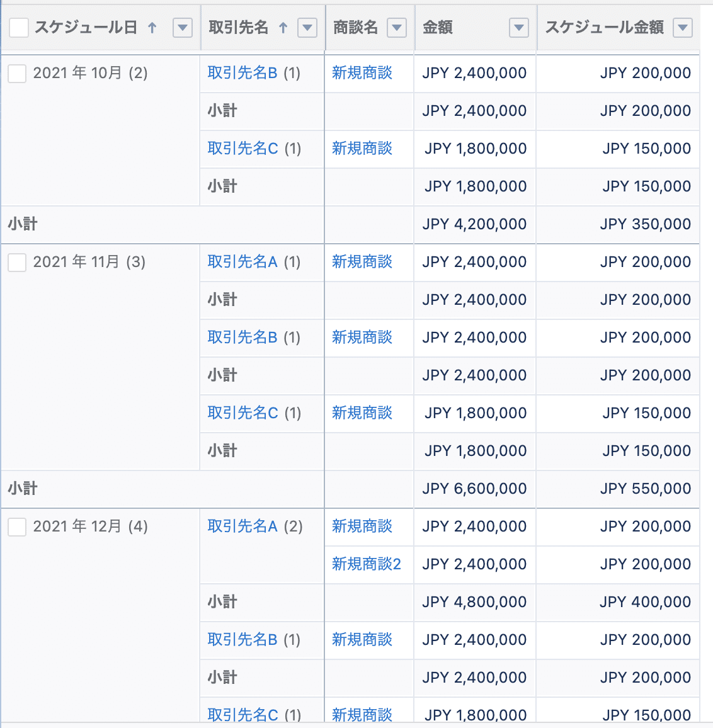Open 新規商談 link for 取引先名B in October

(x=362, y=73)
